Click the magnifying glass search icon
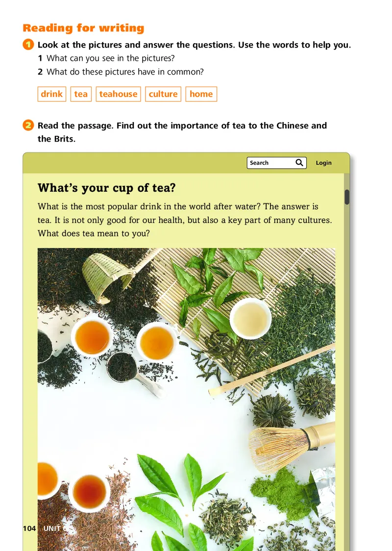 click(x=299, y=163)
